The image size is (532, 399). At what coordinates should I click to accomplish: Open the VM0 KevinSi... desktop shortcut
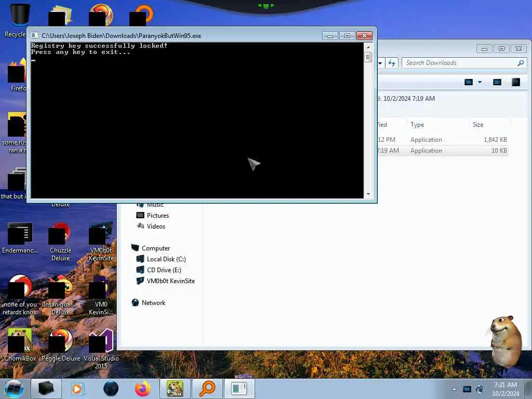point(101,296)
